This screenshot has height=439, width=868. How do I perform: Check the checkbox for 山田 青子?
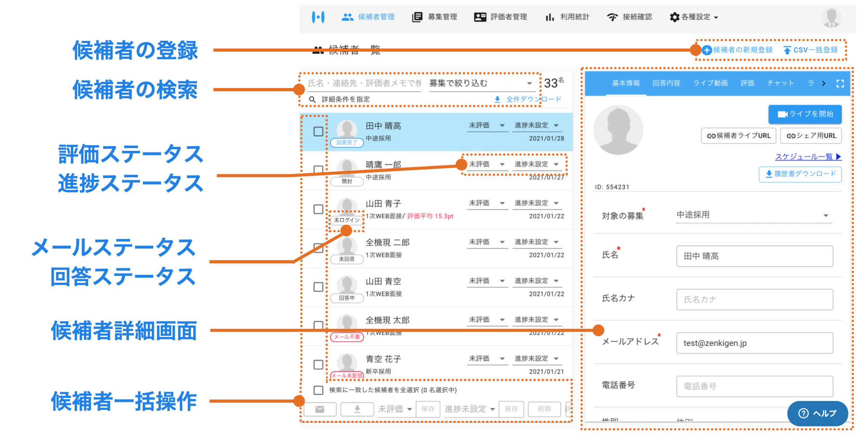pos(318,209)
